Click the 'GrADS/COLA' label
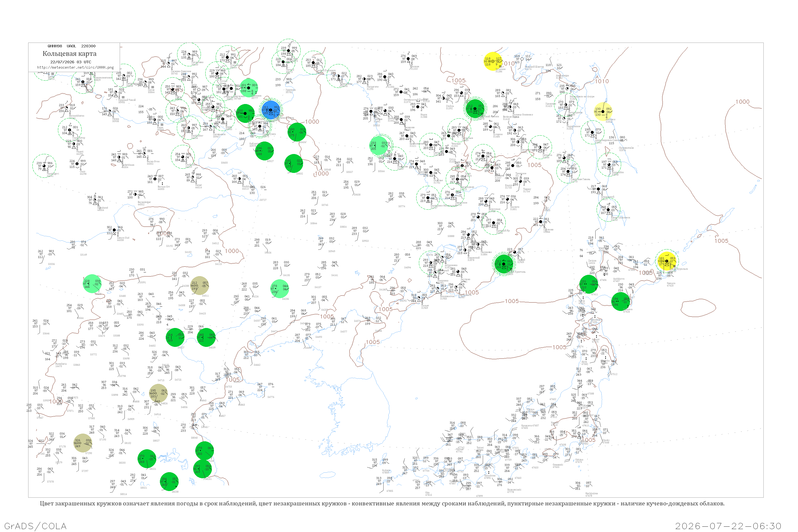The image size is (798, 532). click(x=35, y=526)
